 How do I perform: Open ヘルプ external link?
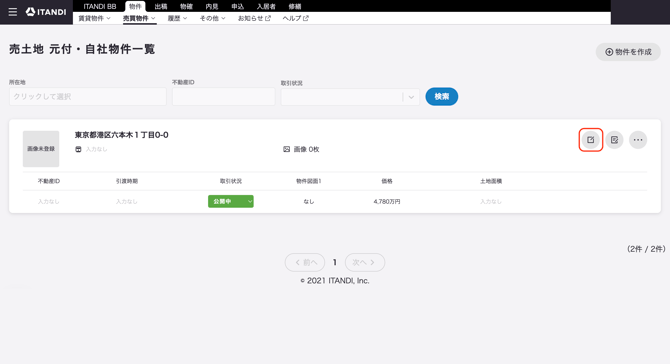(295, 18)
